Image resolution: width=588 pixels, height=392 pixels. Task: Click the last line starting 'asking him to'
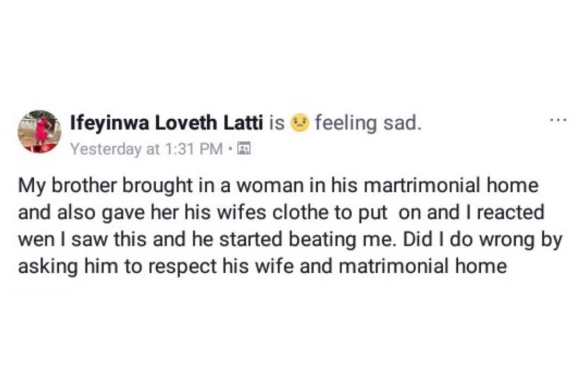(x=262, y=267)
